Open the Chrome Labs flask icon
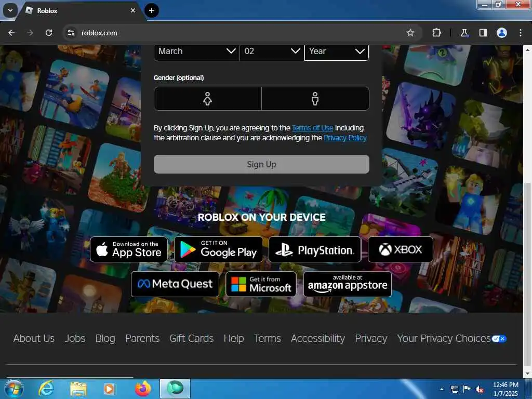Screen dimensions: 532x399 tap(464, 33)
